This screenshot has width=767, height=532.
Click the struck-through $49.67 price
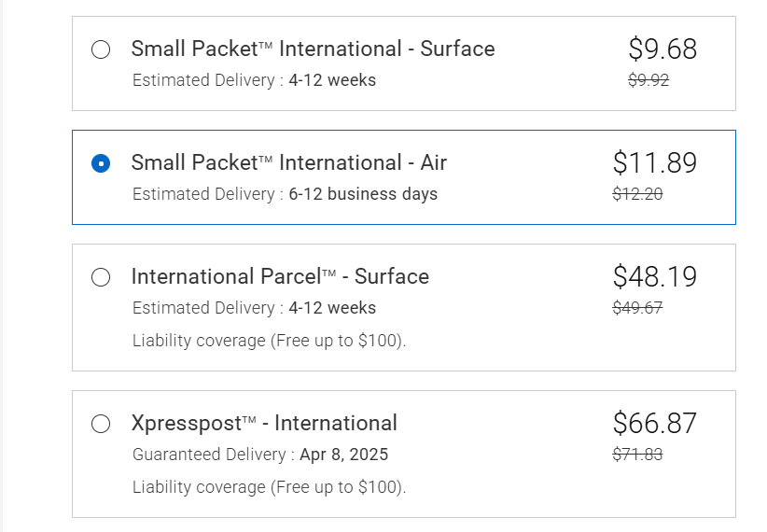[637, 308]
